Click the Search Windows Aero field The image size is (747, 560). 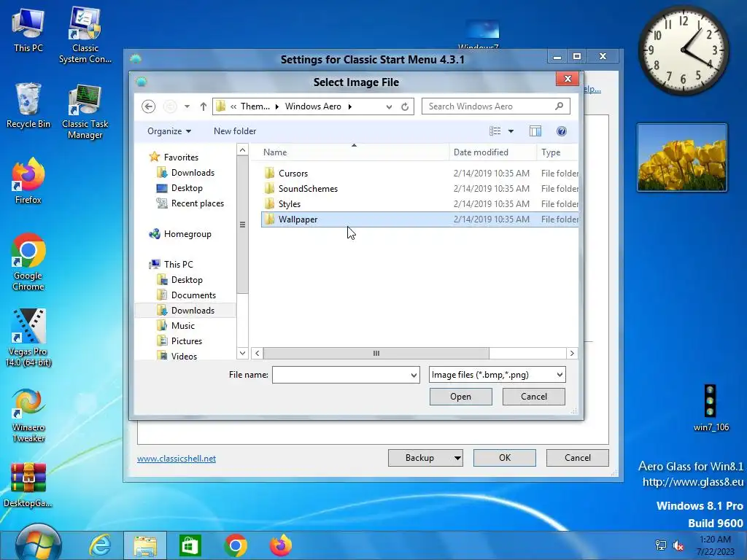[x=495, y=106]
